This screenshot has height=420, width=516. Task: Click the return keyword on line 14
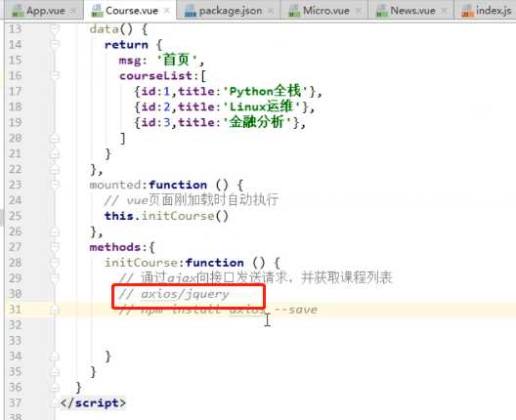click(x=126, y=44)
